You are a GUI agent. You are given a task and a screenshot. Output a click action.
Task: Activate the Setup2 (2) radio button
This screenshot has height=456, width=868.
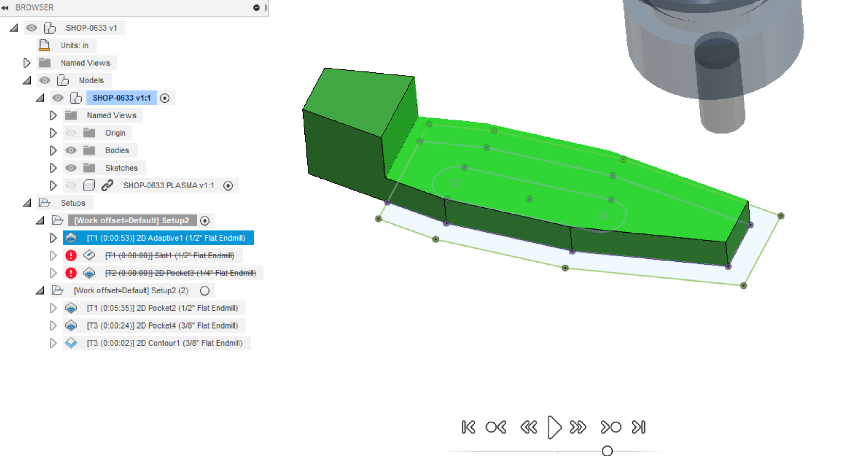coord(205,291)
